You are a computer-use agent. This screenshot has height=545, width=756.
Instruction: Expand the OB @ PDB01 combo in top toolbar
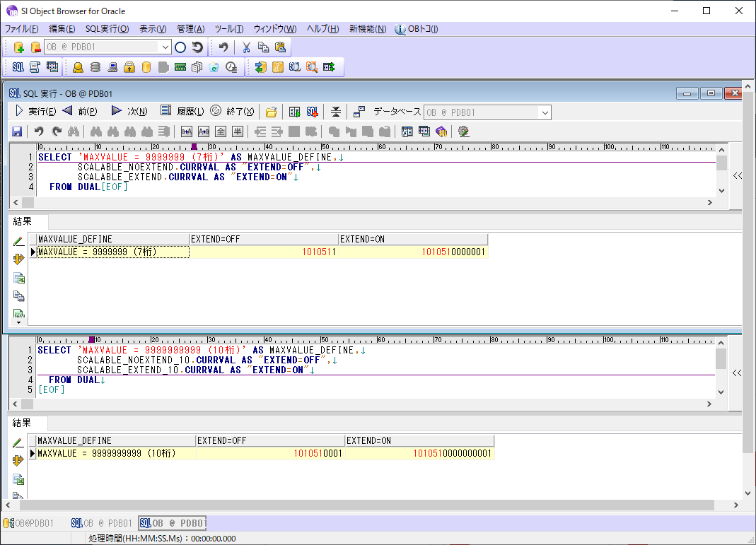pyautogui.click(x=164, y=47)
